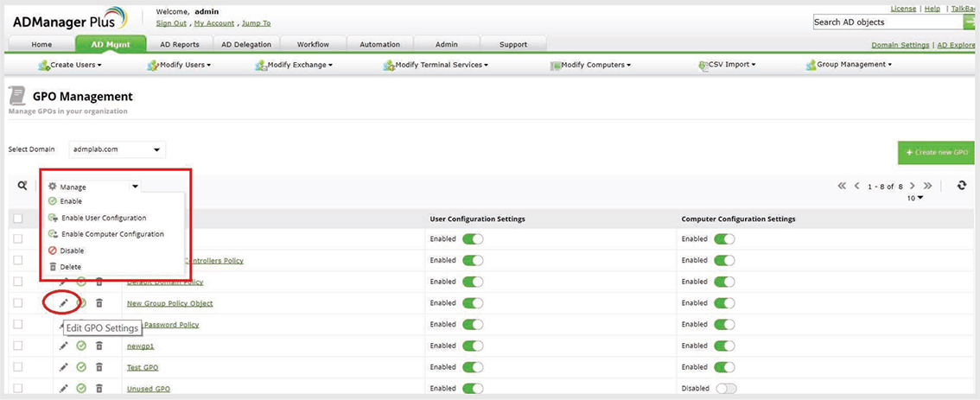The width and height of the screenshot is (980, 400).
Task: Open the page size dropdown showing 10
Action: pyautogui.click(x=915, y=198)
